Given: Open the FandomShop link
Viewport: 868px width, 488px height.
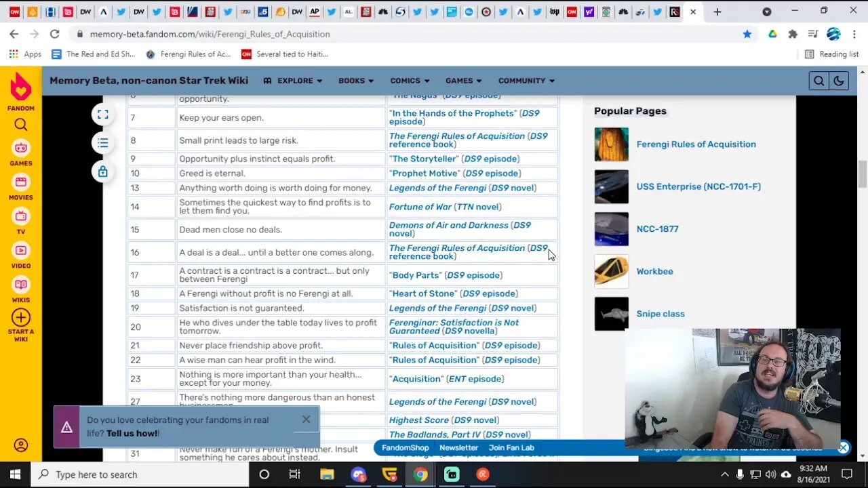Looking at the screenshot, I should tap(406, 447).
